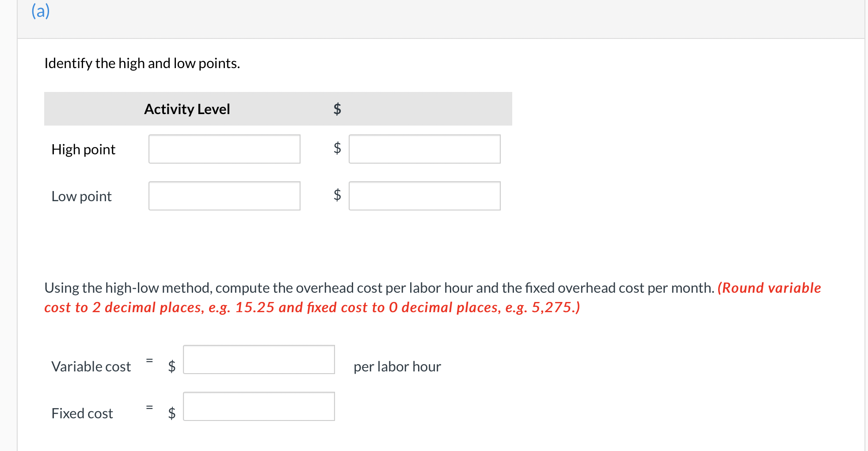Click the 'High point' row label
The width and height of the screenshot is (868, 451).
pos(84,149)
